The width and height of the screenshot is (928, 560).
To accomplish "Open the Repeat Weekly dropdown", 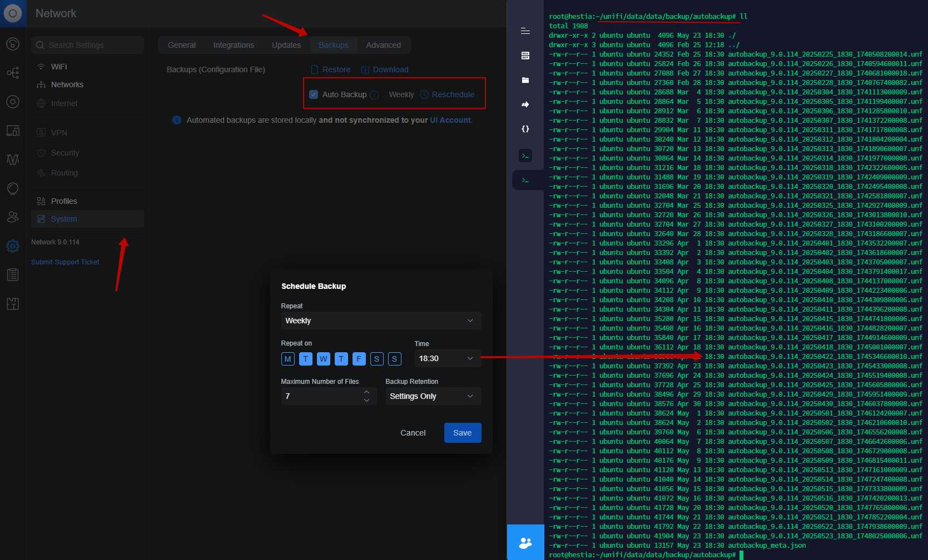I will (x=381, y=321).
